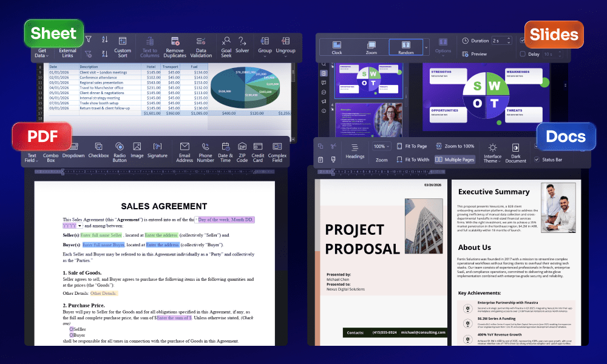Insert a Combo Box field in PDF

(x=51, y=158)
